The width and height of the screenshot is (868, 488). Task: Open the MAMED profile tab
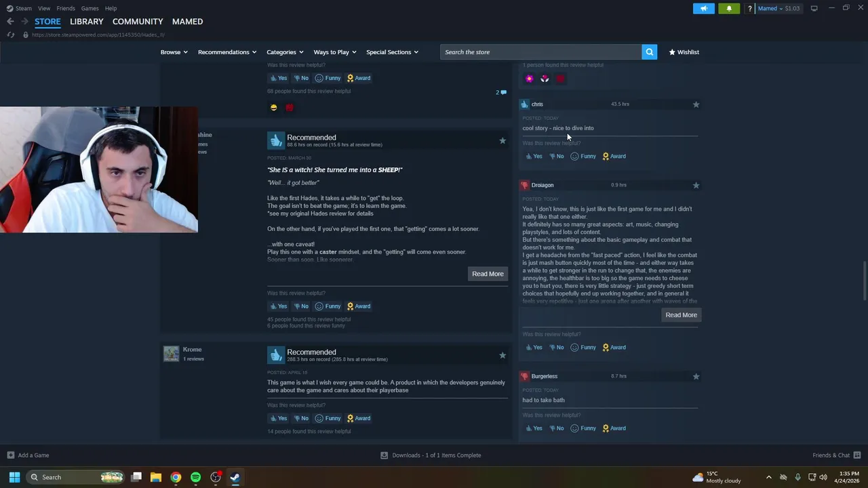(187, 22)
